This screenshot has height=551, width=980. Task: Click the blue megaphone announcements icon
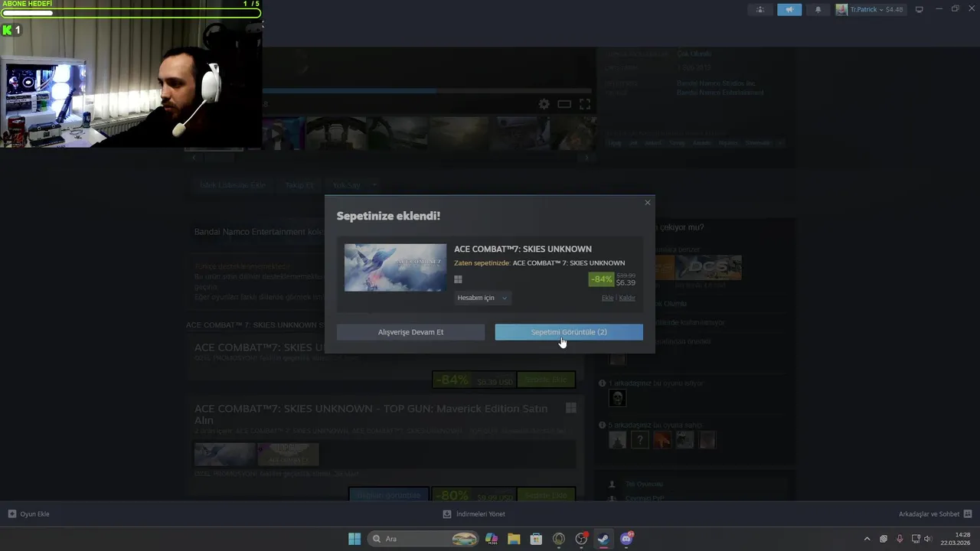pyautogui.click(x=789, y=9)
